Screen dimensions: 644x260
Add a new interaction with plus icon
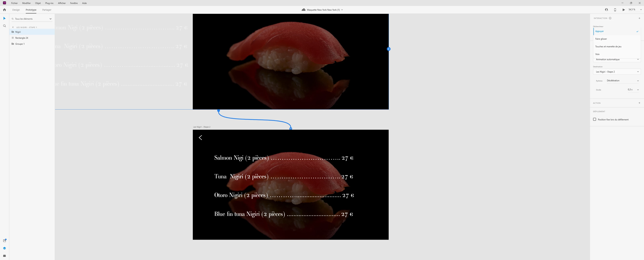pyautogui.click(x=639, y=18)
